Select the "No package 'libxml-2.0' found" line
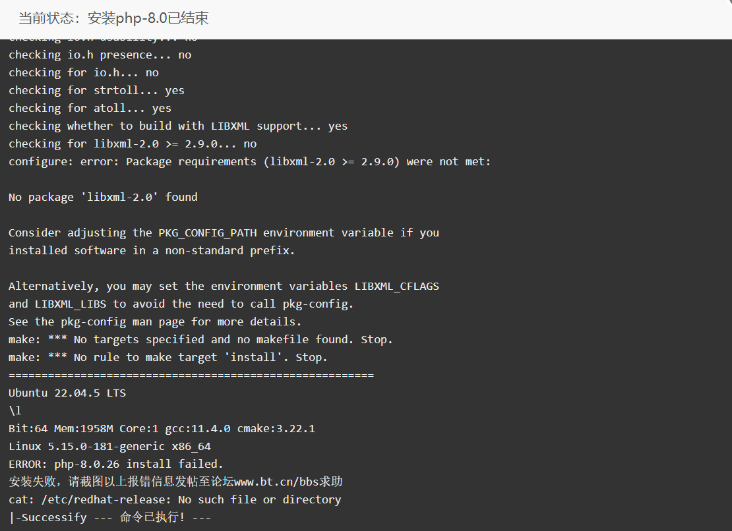The width and height of the screenshot is (732, 531). (x=103, y=197)
